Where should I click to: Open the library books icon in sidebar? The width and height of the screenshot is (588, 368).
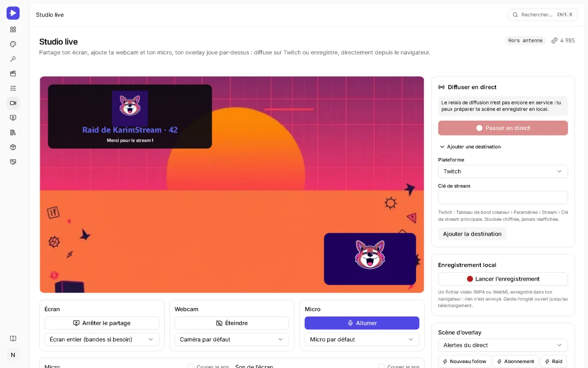[13, 132]
